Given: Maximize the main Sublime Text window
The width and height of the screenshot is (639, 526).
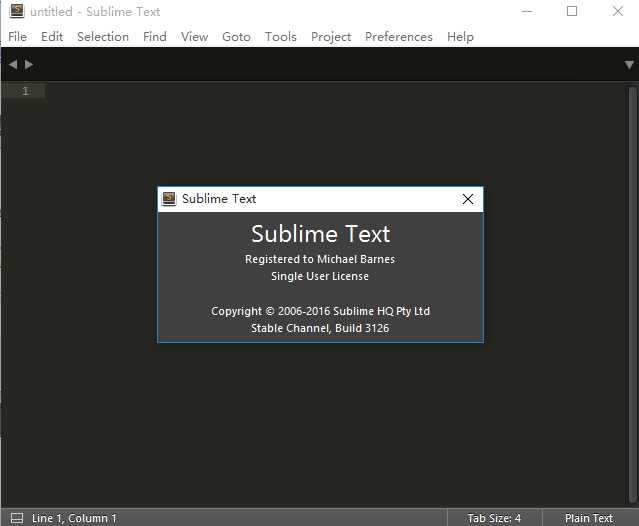Looking at the screenshot, I should tap(572, 11).
